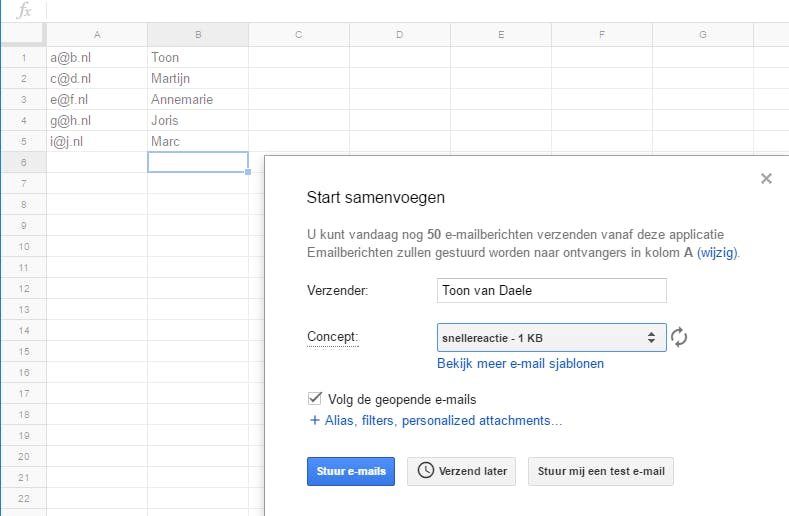The image size is (789, 516).
Task: Click cell containing a@b.nl
Action: coord(97,58)
